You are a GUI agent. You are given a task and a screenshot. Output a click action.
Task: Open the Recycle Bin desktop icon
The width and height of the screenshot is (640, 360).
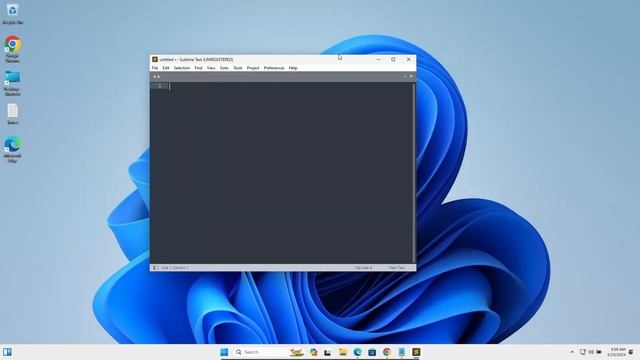[x=13, y=13]
